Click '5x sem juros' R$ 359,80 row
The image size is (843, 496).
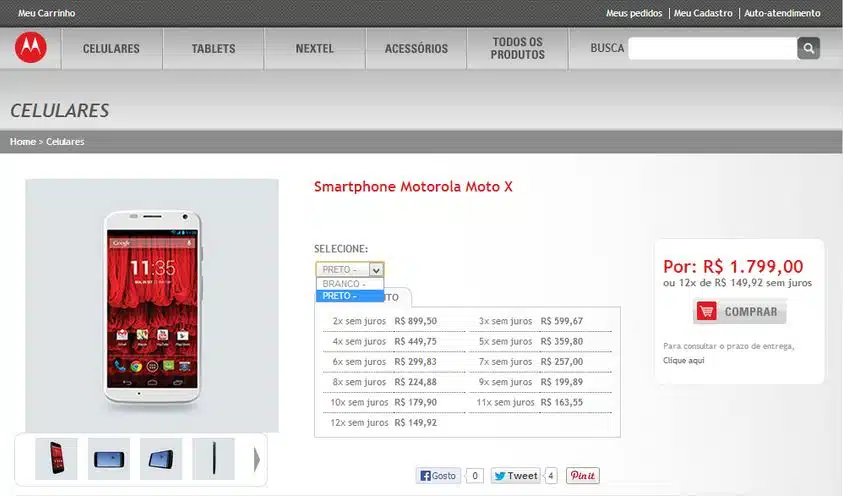tap(540, 342)
